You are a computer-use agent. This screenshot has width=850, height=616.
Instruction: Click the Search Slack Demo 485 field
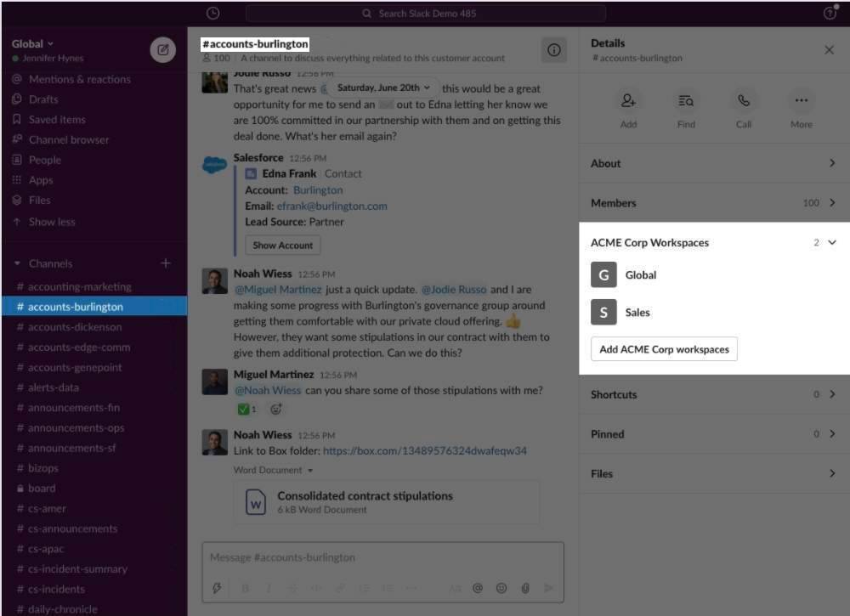(x=426, y=13)
